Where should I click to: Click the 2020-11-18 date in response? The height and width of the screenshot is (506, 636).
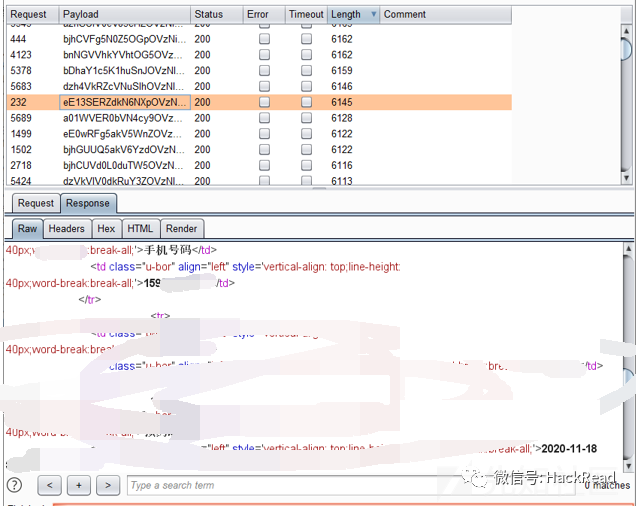click(x=569, y=448)
